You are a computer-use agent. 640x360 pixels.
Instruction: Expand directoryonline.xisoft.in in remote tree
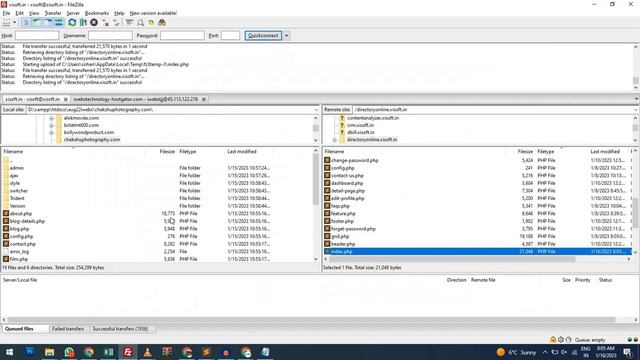click(335, 140)
